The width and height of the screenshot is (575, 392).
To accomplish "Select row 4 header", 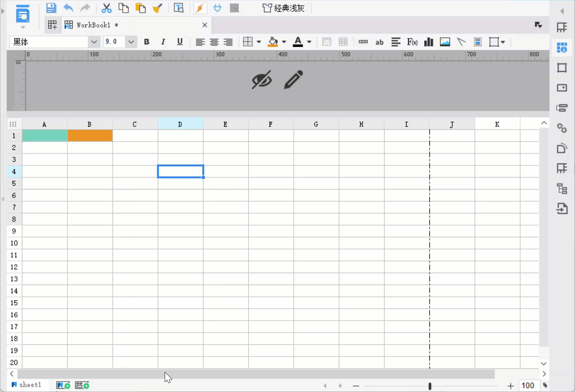I will [14, 171].
